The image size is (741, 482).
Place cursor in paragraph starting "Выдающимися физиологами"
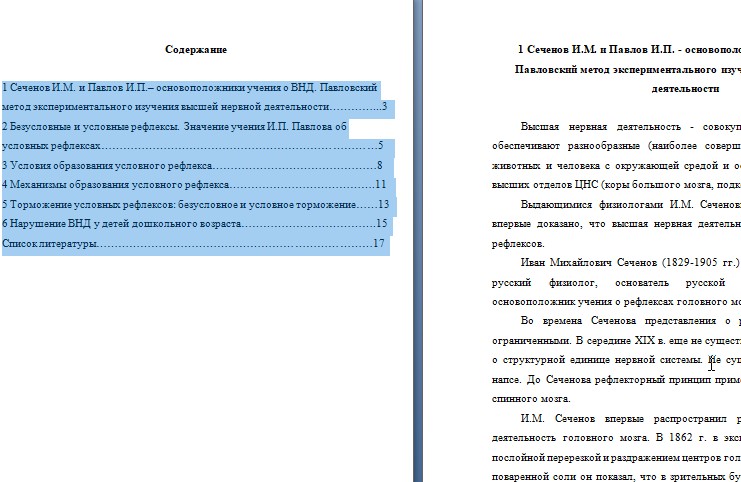pyautogui.click(x=620, y=204)
